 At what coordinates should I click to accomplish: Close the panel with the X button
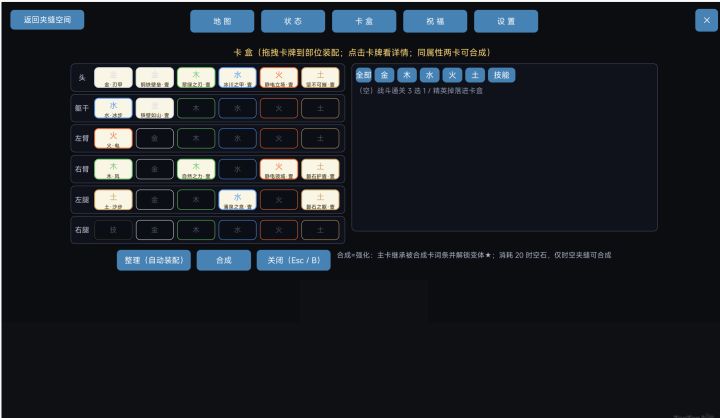(x=706, y=20)
